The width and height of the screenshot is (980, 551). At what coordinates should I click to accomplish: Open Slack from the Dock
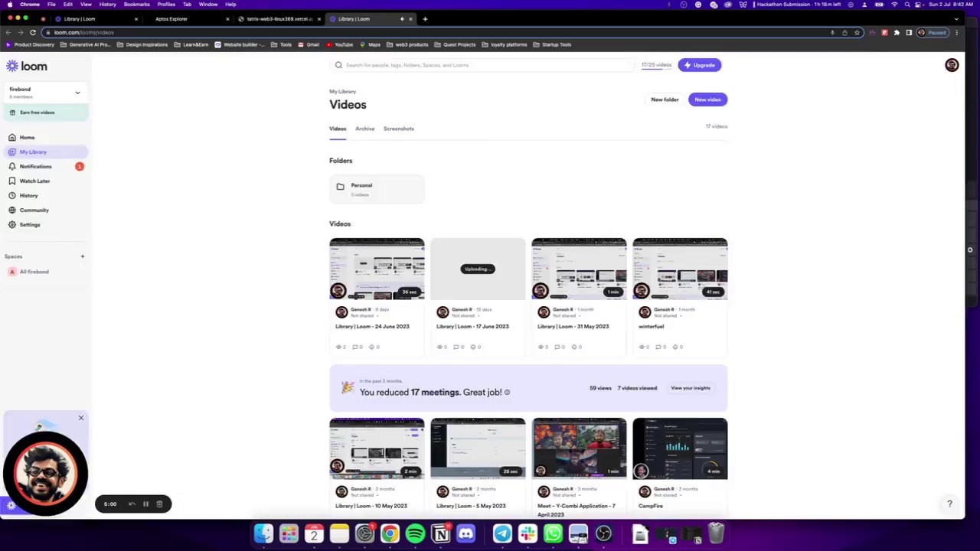click(528, 533)
